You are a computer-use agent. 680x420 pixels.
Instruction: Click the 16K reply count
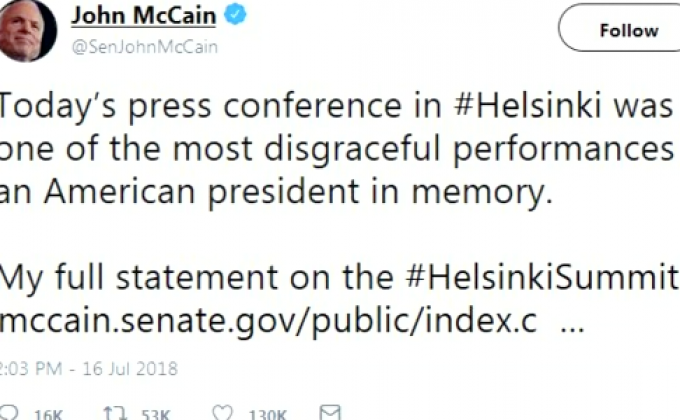[47, 414]
